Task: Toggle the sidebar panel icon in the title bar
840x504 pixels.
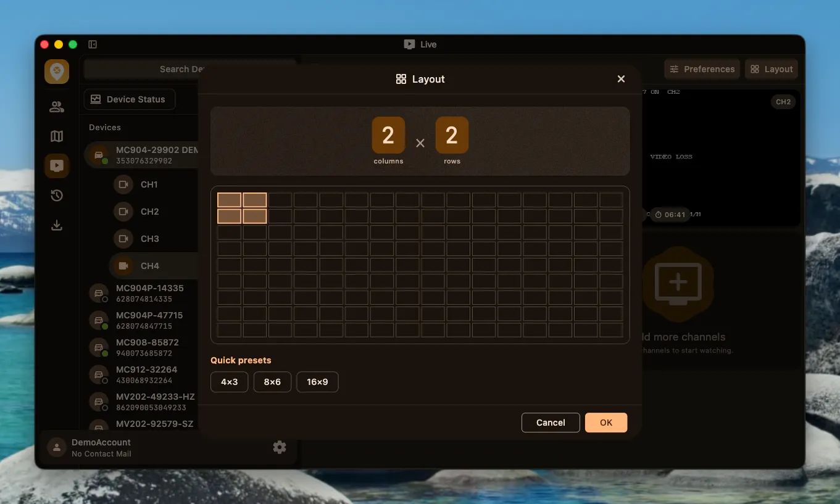Action: 93,44
